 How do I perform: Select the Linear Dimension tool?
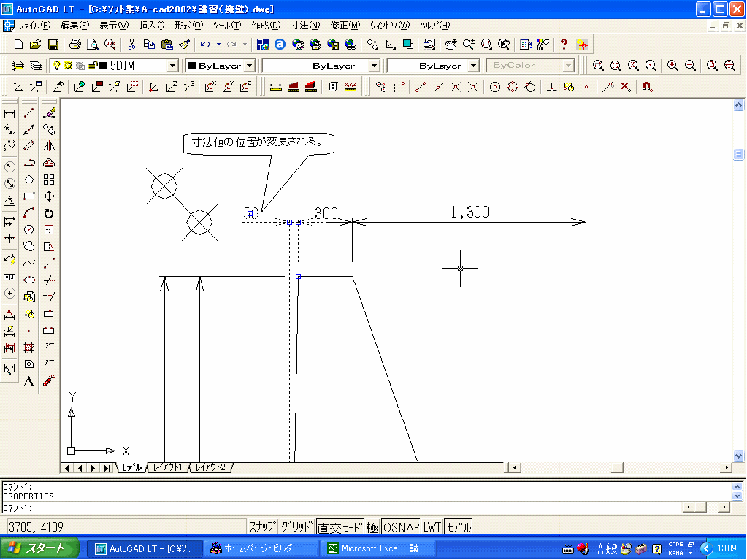tap(9, 113)
